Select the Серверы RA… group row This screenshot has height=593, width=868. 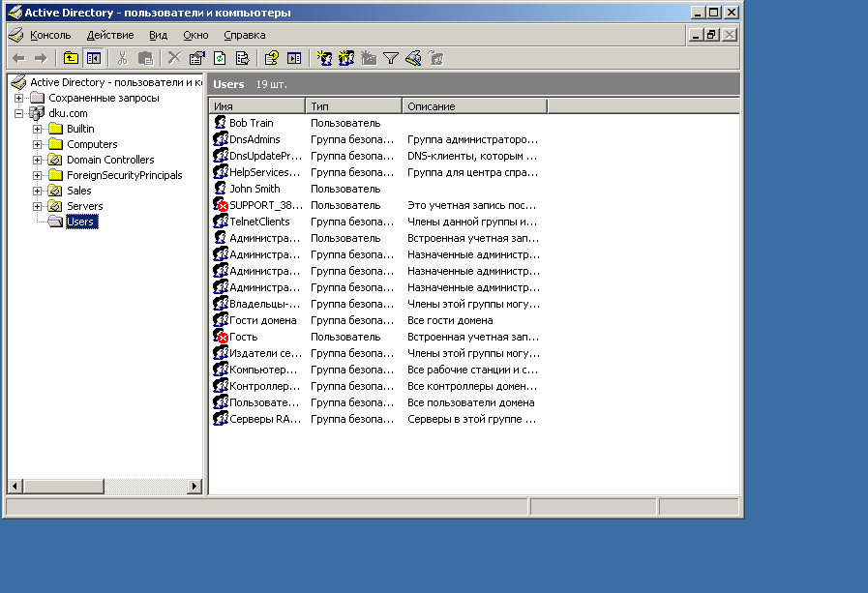tap(375, 419)
